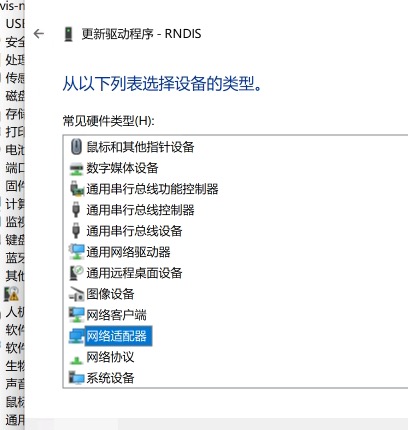Choose 通用串行总线控制器 from the list
The height and width of the screenshot is (430, 408).
[140, 210]
